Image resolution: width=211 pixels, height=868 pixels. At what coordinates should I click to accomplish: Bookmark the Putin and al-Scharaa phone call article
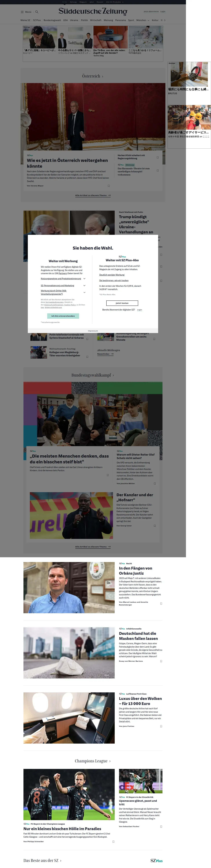coord(87,339)
